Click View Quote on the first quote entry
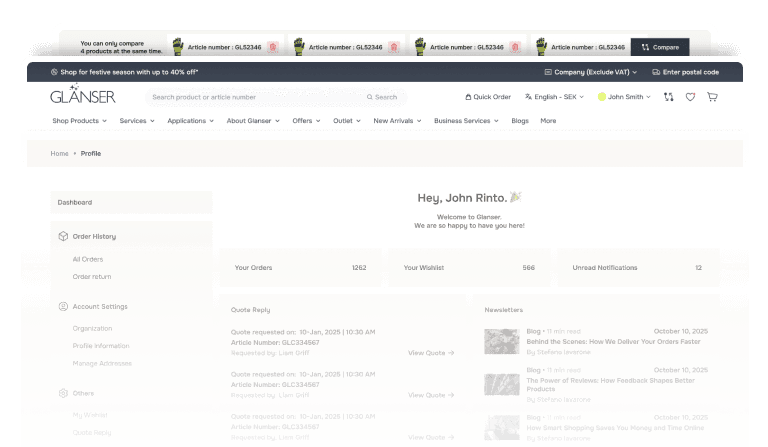Viewport: 768px width, 447px height. (x=431, y=353)
